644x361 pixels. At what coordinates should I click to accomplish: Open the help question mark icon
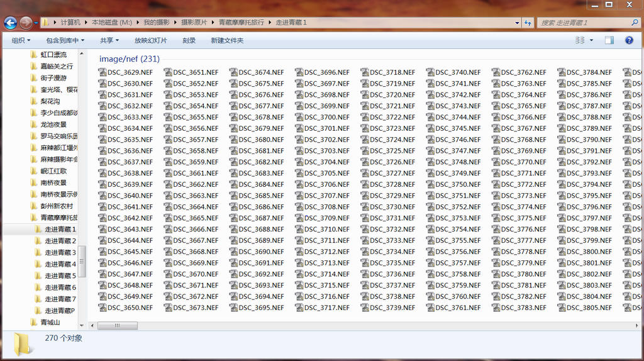click(x=628, y=40)
